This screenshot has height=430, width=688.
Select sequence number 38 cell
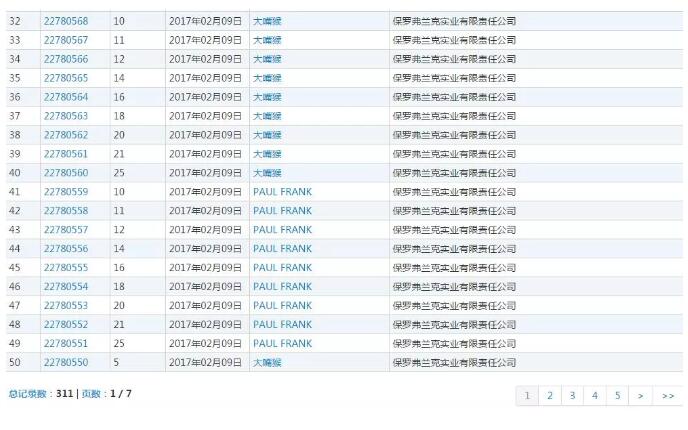(x=14, y=135)
